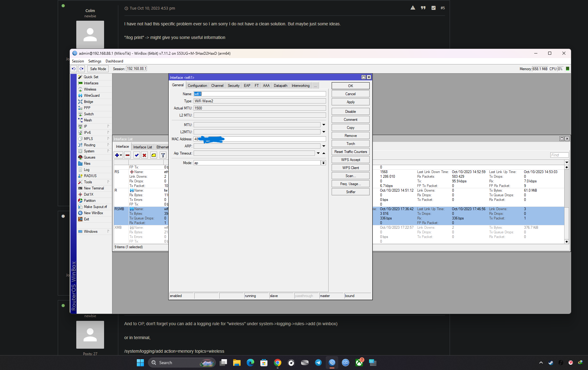Switch to the Interworking tab
588x370 pixels.
(x=300, y=86)
